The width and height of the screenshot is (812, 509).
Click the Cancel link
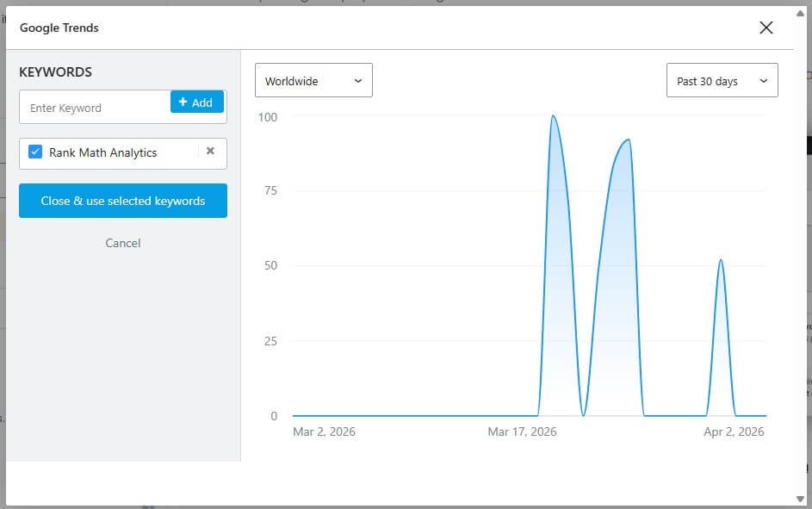click(122, 243)
